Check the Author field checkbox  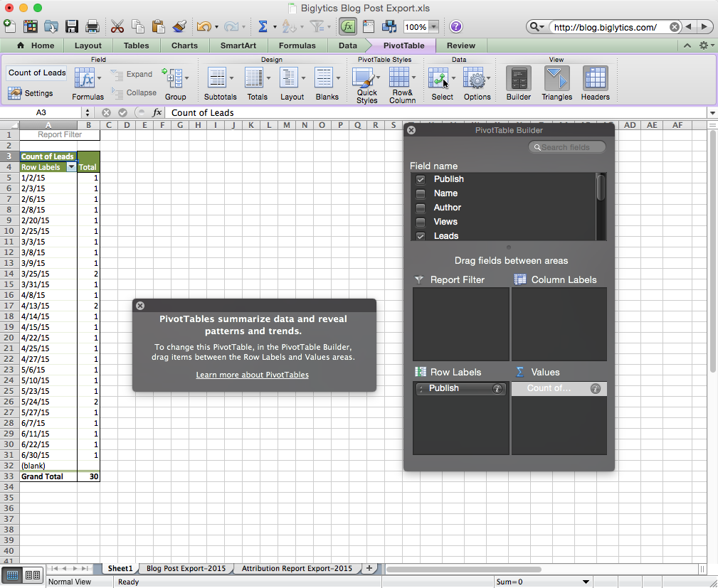(x=421, y=208)
